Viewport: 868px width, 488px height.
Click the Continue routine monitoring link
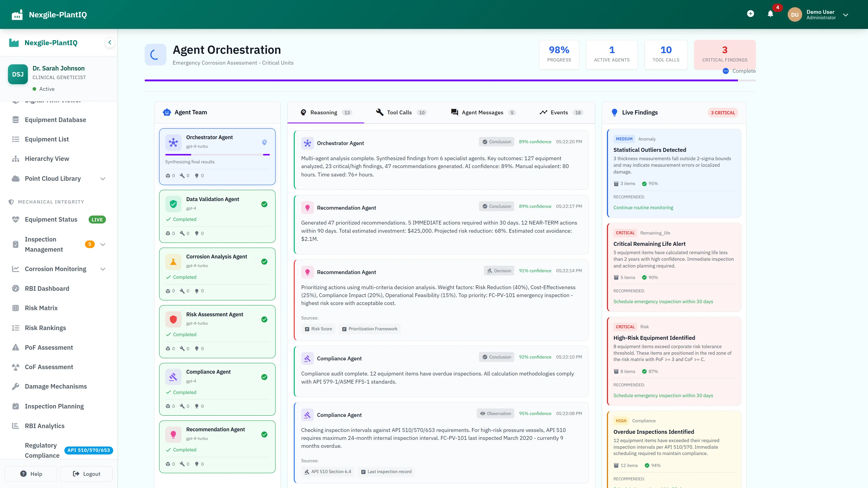point(643,207)
